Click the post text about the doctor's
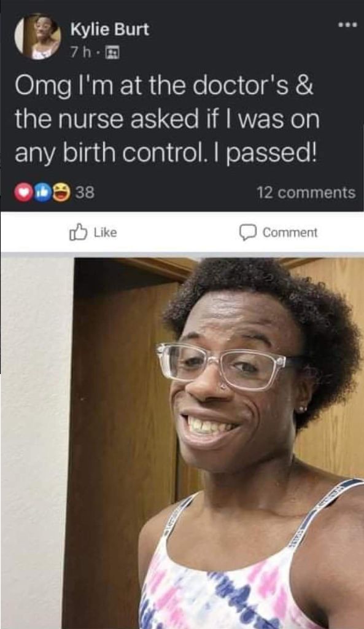The image size is (364, 629). pos(167,120)
